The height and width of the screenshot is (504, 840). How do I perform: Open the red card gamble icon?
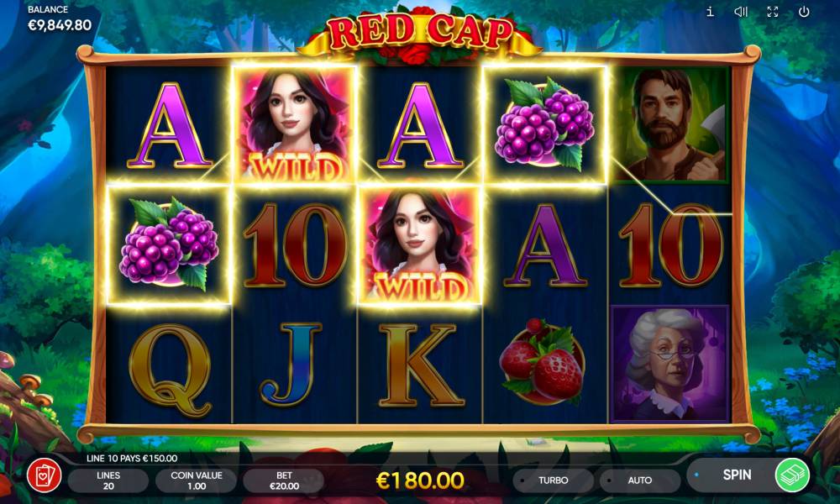(44, 475)
